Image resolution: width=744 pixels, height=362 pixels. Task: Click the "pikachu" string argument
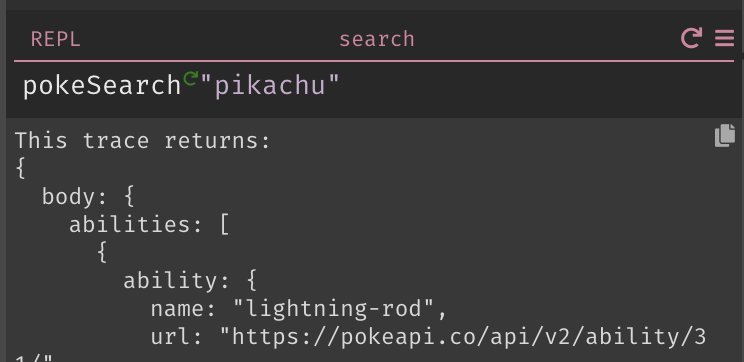pyautogui.click(x=270, y=87)
